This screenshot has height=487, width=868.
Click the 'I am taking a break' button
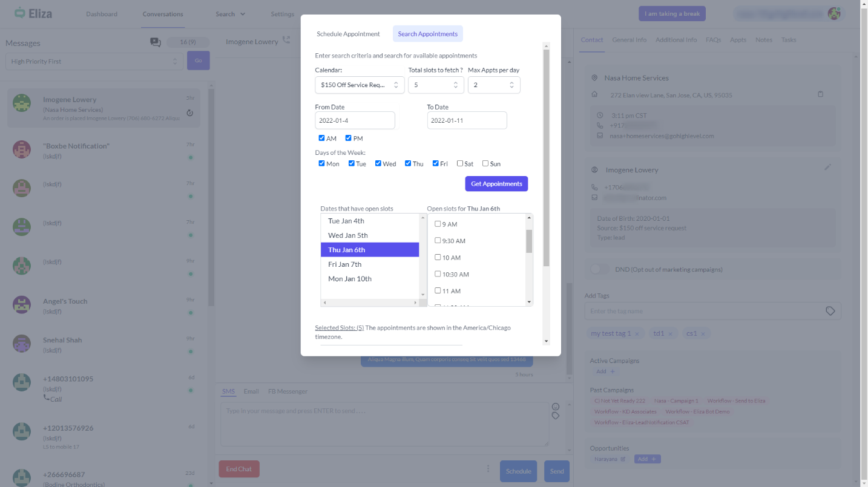click(x=672, y=14)
